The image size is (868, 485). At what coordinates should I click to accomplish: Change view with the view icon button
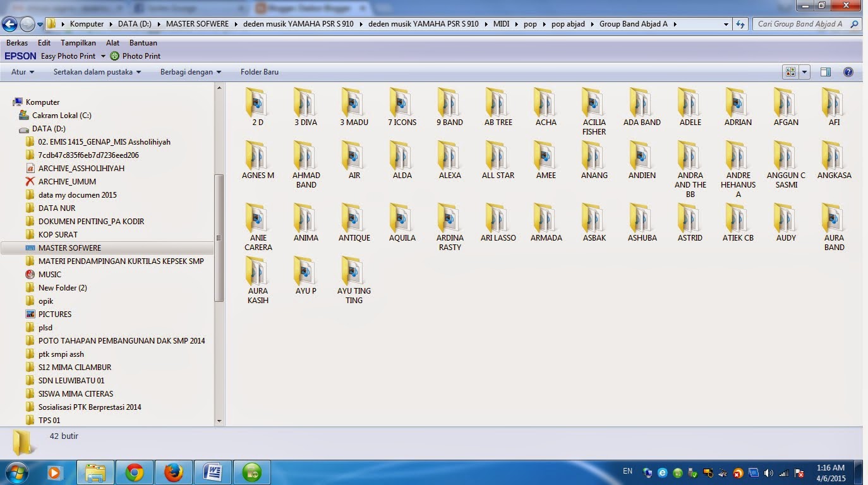pos(790,72)
